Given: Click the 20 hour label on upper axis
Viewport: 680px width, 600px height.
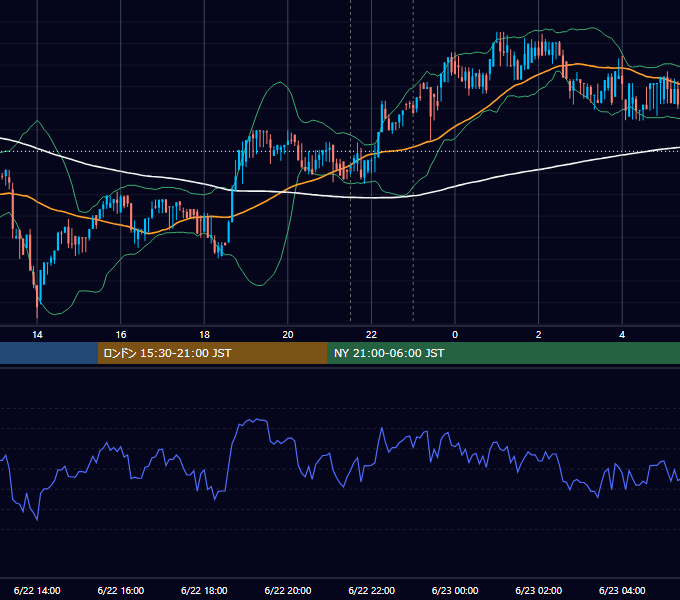Looking at the screenshot, I should (288, 335).
